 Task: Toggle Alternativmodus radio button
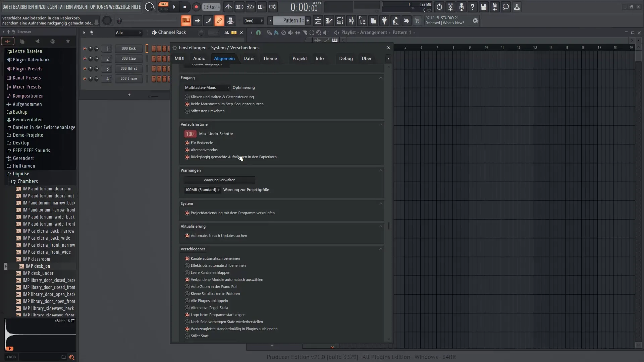[187, 149]
